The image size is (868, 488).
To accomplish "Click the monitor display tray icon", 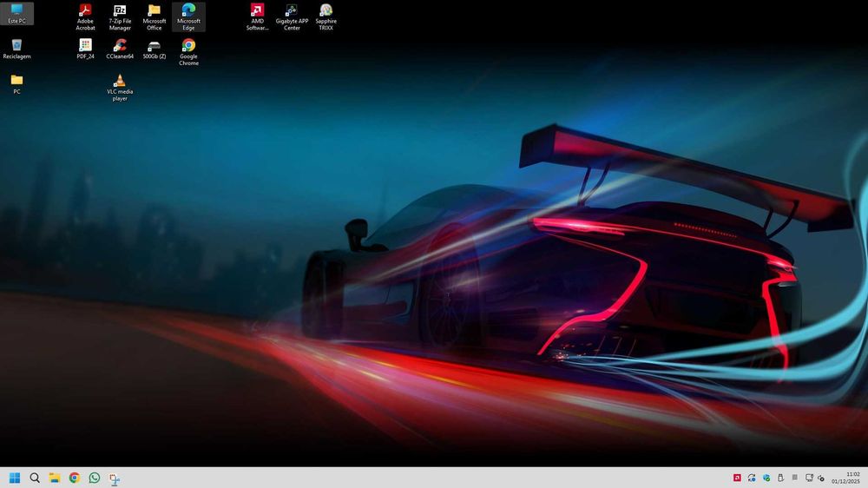I will 809,478.
